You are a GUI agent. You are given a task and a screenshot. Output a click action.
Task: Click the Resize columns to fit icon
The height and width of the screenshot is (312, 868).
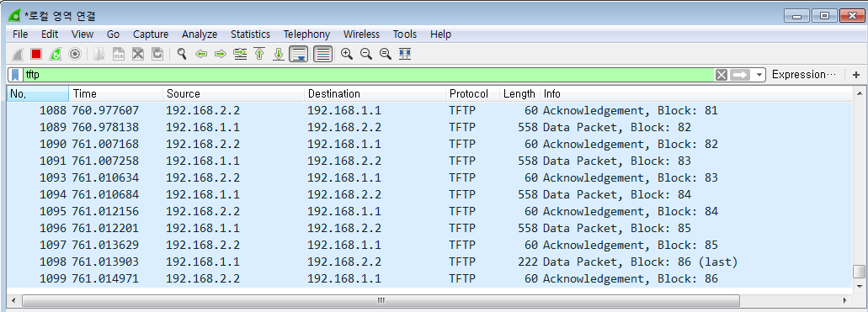[x=405, y=54]
